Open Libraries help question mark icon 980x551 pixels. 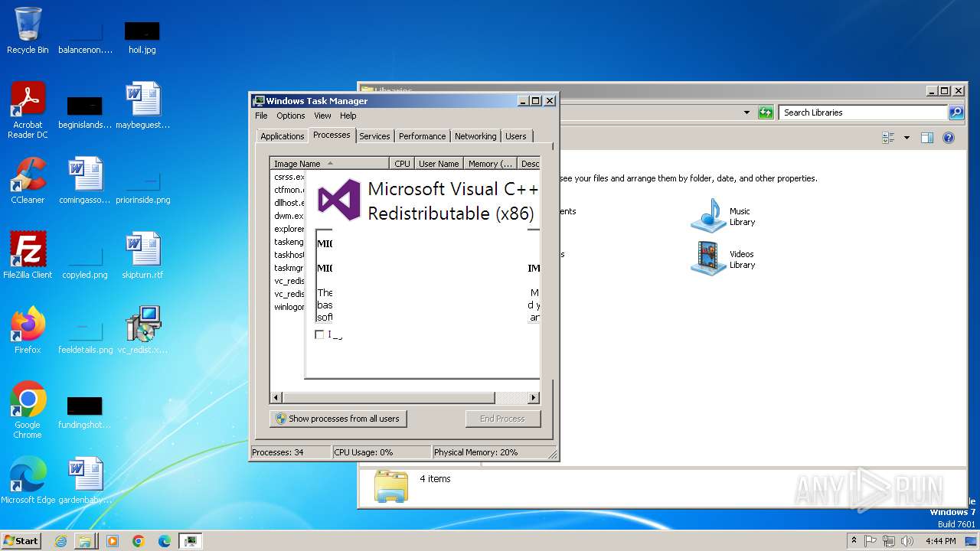pos(949,138)
